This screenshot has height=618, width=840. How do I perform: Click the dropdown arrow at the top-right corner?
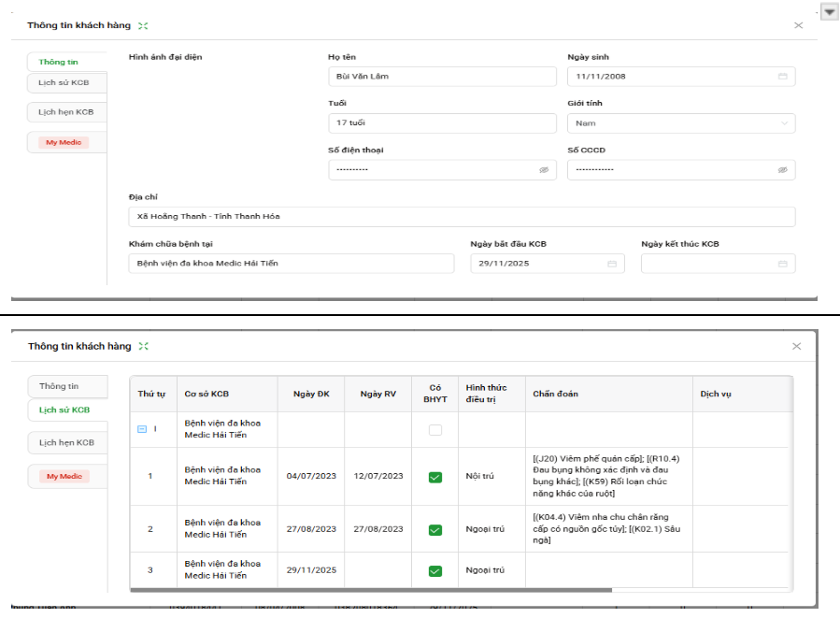pyautogui.click(x=829, y=11)
